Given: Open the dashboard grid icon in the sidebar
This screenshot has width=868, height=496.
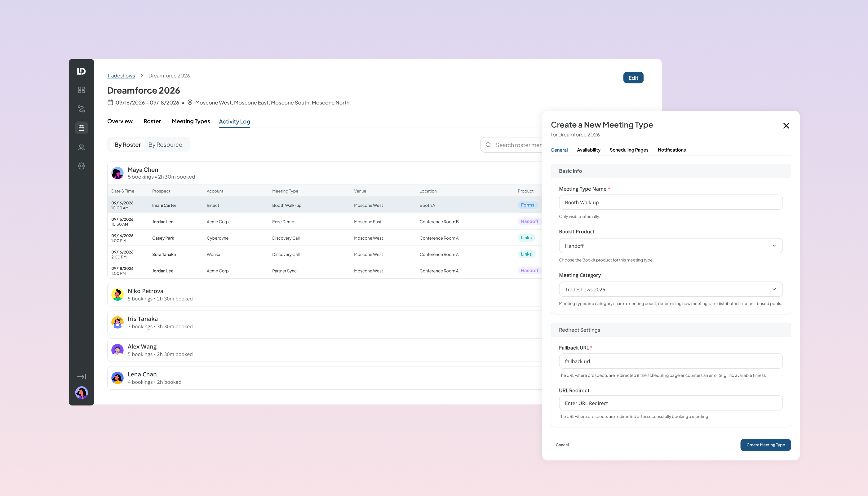Looking at the screenshot, I should pyautogui.click(x=81, y=90).
